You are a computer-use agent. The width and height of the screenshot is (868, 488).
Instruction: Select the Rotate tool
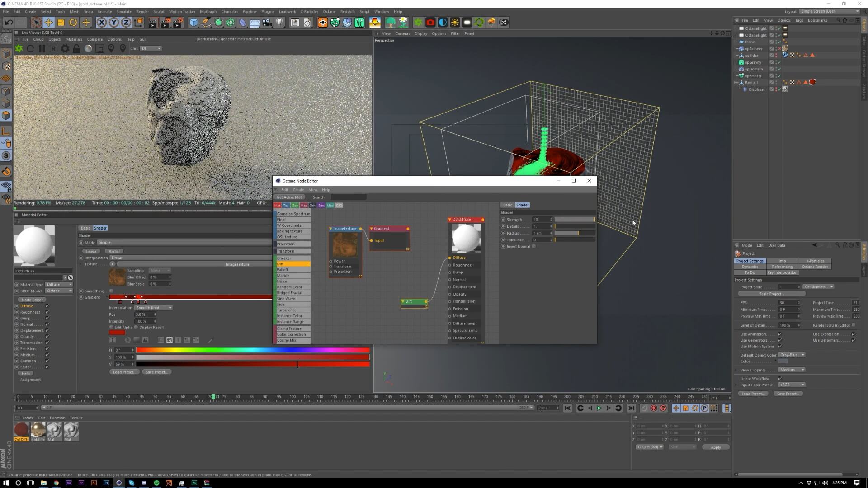pos(73,22)
